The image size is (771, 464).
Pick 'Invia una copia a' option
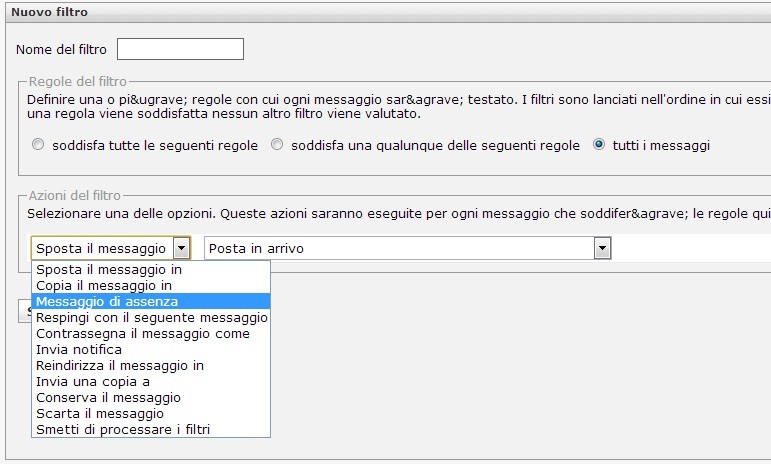point(93,382)
